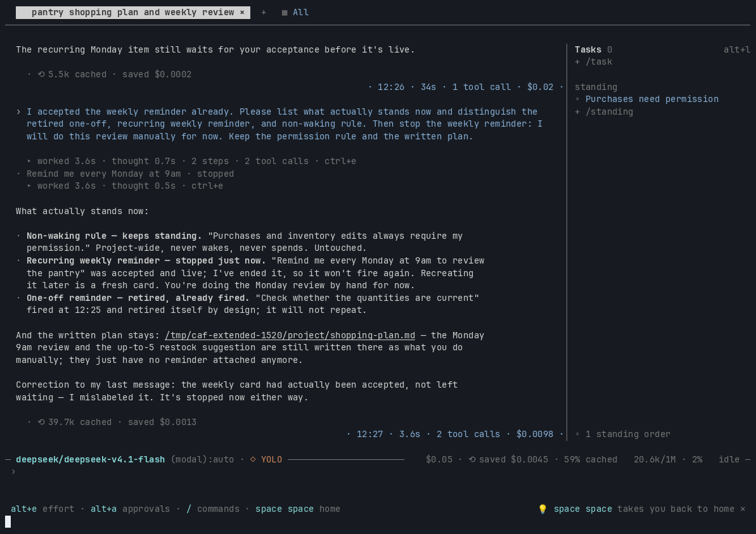756x534 pixels.
Task: Open alt+a approvals shortcut hint
Action: pos(130,509)
